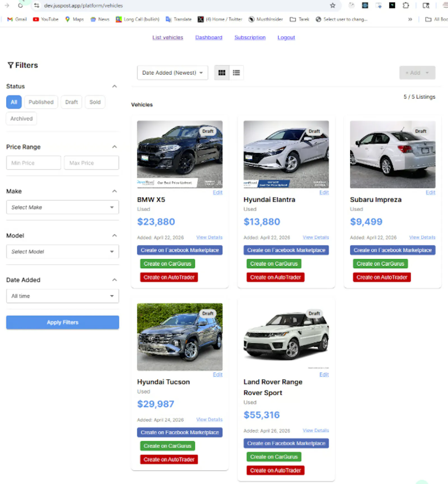Create Range Rover Sport on CarGurus

[x=274, y=457]
